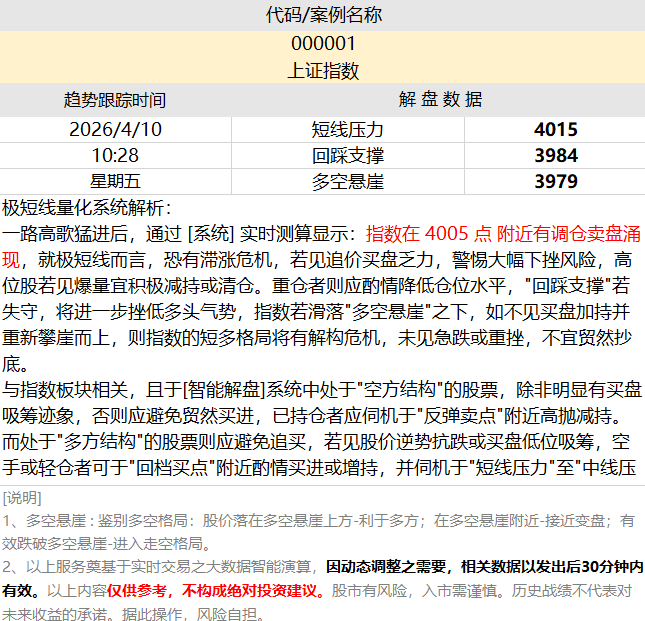This screenshot has height=621, width=645.
Task: Click the 上证指数 index name
Action: tap(323, 71)
